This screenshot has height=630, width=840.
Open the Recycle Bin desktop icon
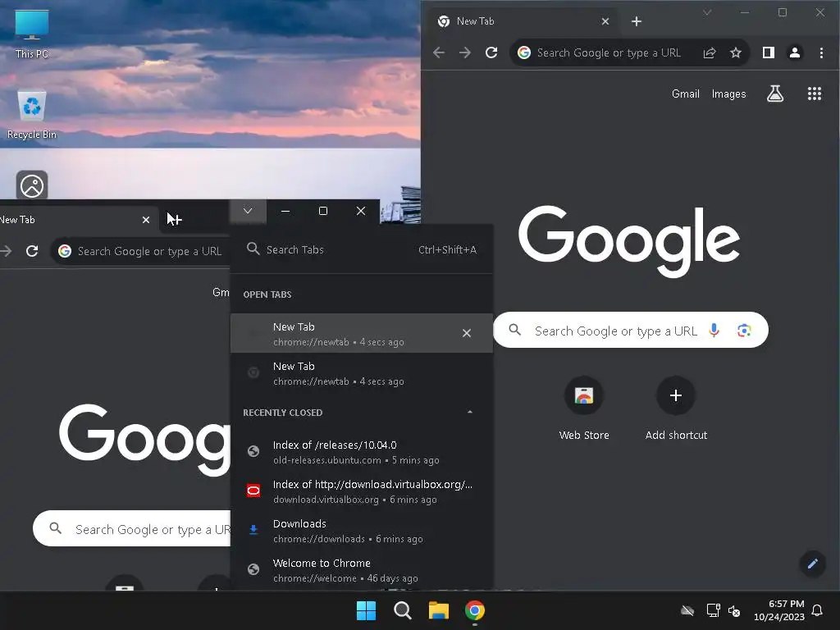pos(32,115)
